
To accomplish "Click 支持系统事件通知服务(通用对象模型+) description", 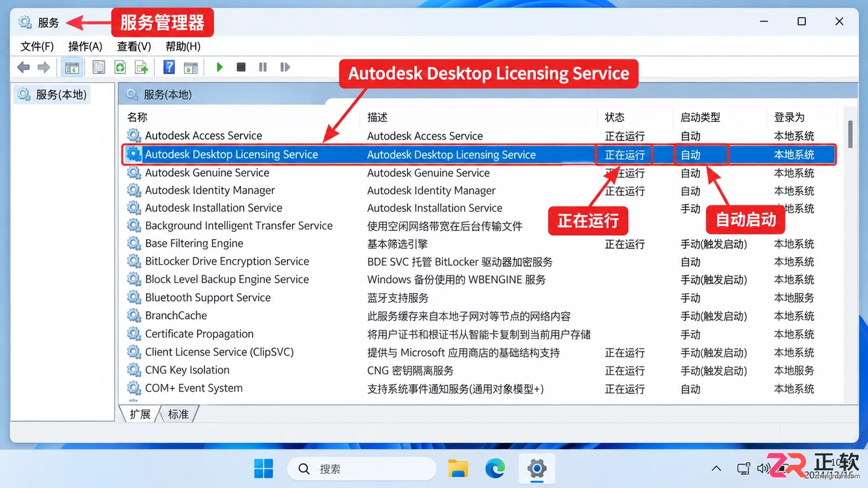I will pyautogui.click(x=455, y=389).
